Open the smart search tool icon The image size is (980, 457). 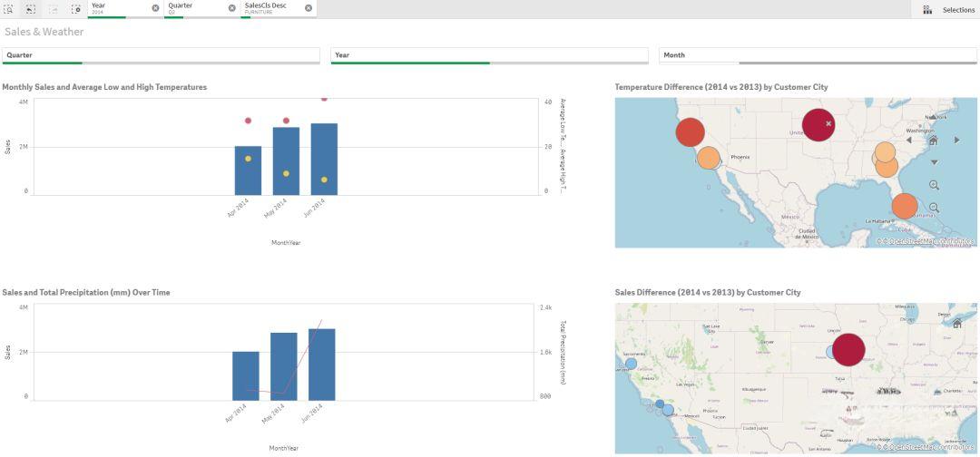tap(8, 9)
